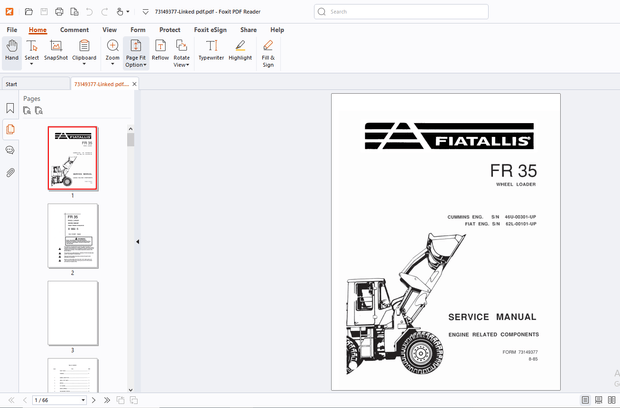Go to the next page
Viewport: 620px width, 408px height.
tap(94, 400)
